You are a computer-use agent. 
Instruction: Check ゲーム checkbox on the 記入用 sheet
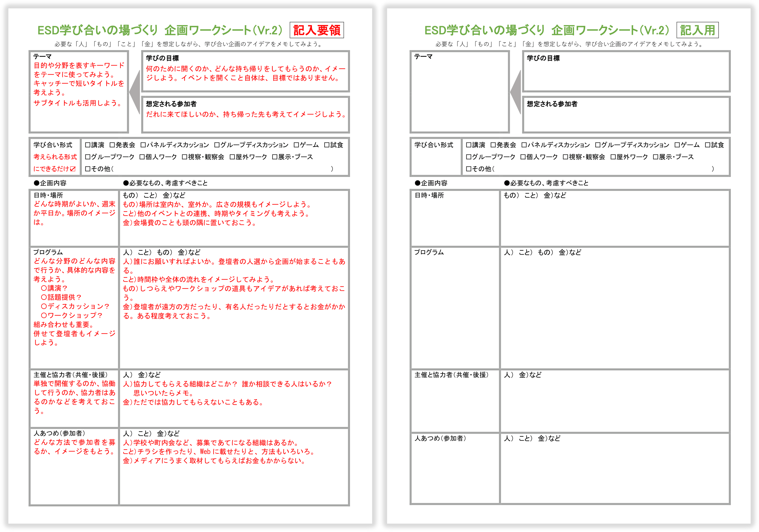(x=677, y=145)
